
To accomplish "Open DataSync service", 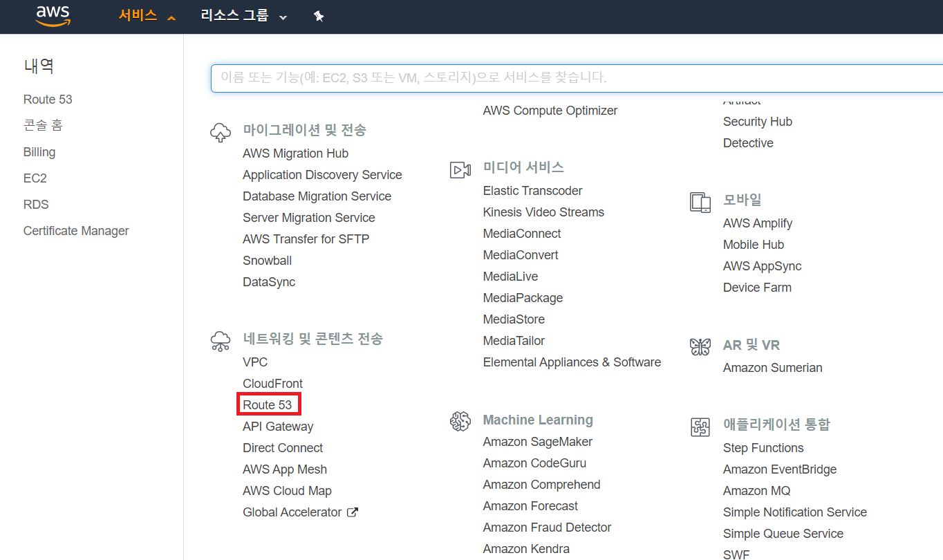I will pyautogui.click(x=269, y=282).
